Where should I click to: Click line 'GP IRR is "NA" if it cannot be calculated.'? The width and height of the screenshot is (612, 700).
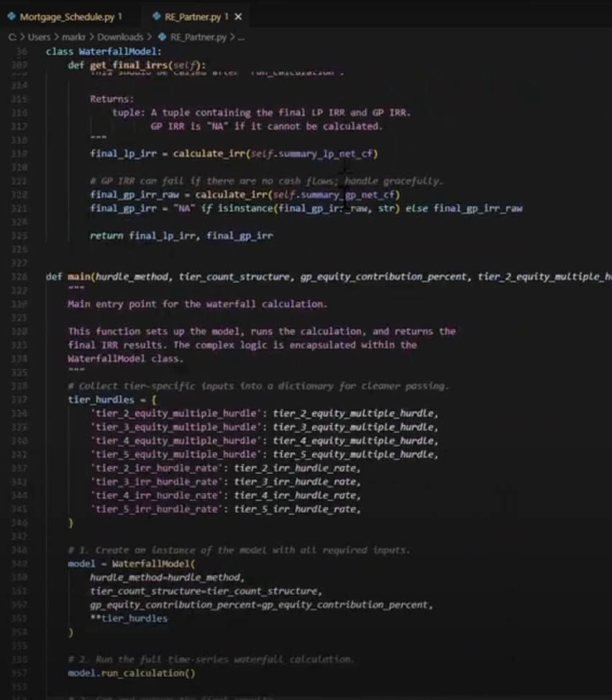point(267,127)
